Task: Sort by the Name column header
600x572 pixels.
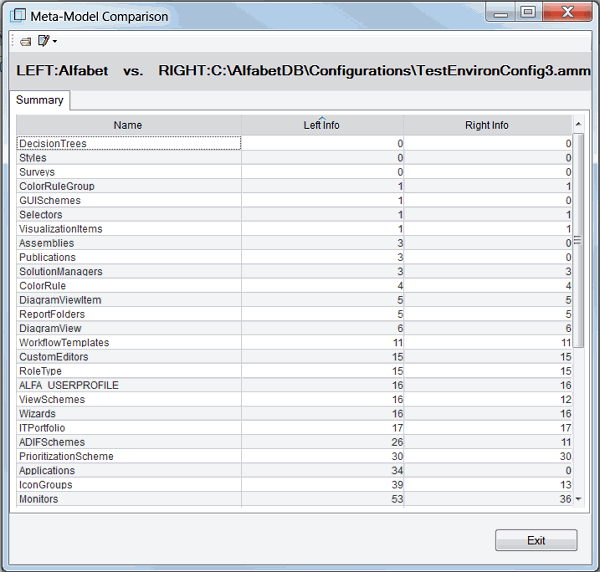Action: click(x=128, y=125)
